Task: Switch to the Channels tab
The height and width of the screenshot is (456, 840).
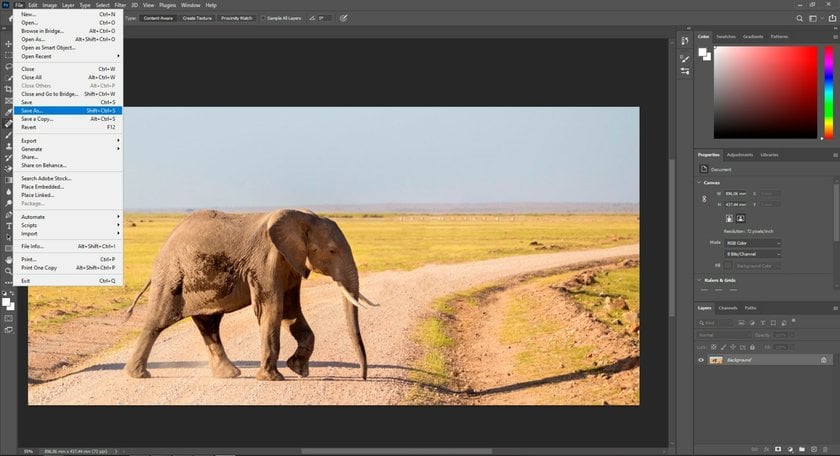Action: [728, 308]
